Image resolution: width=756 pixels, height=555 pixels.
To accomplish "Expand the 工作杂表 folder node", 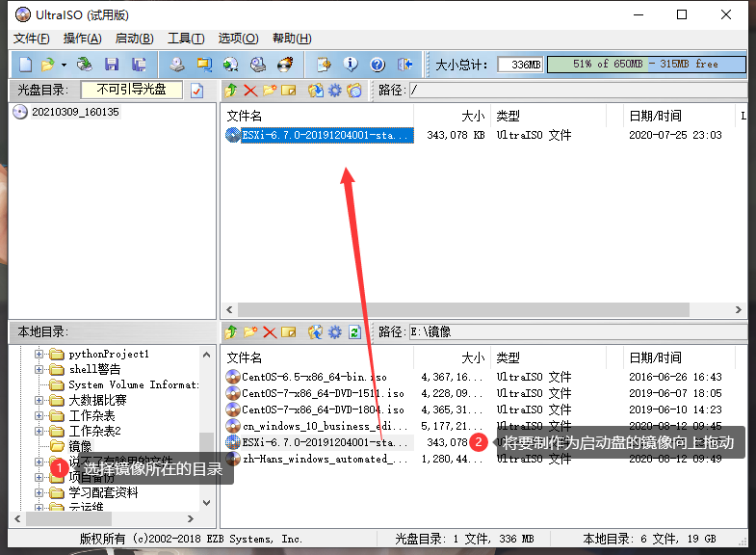I will 39,415.
